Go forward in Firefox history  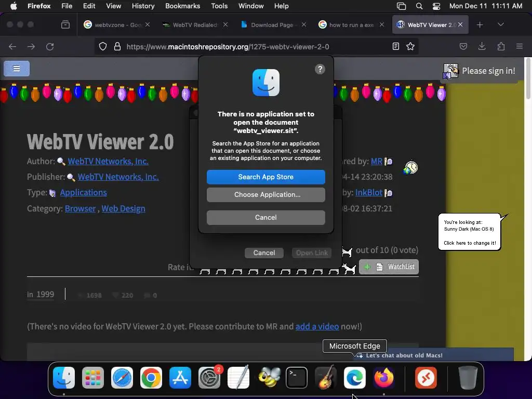(x=31, y=46)
